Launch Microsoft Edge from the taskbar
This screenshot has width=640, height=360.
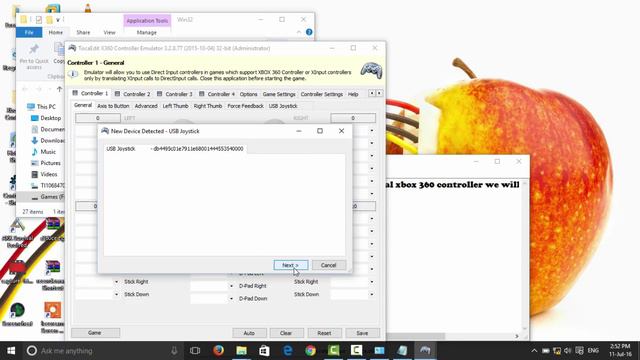click(x=288, y=351)
